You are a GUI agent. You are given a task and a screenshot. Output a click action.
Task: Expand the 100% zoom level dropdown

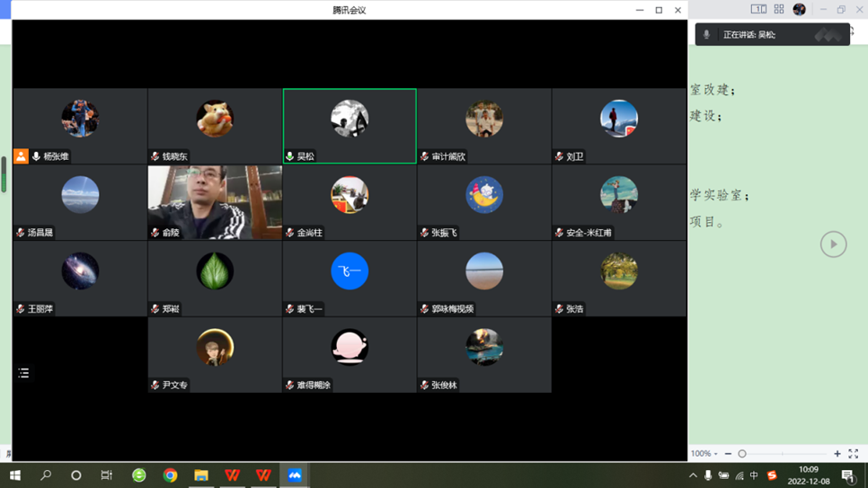(704, 454)
